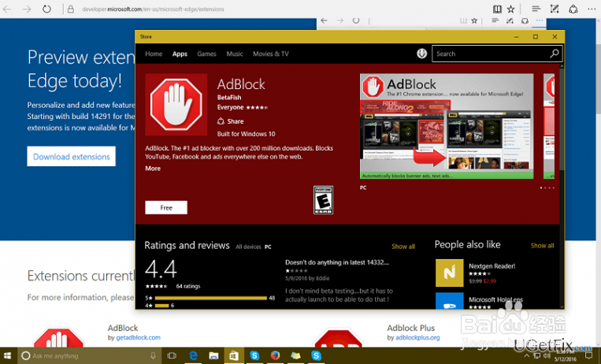Open Microsoft HoloLens app icon
Screen dimensions: 601x364
(449, 301)
